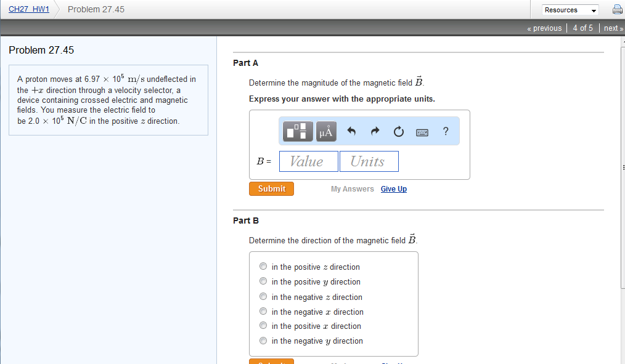625x364 pixels.
Task: Click the 'next »' navigation link
Action: (612, 28)
